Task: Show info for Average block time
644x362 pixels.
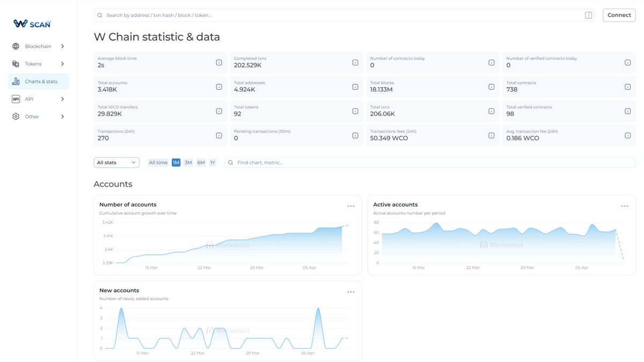Action: 219,62
